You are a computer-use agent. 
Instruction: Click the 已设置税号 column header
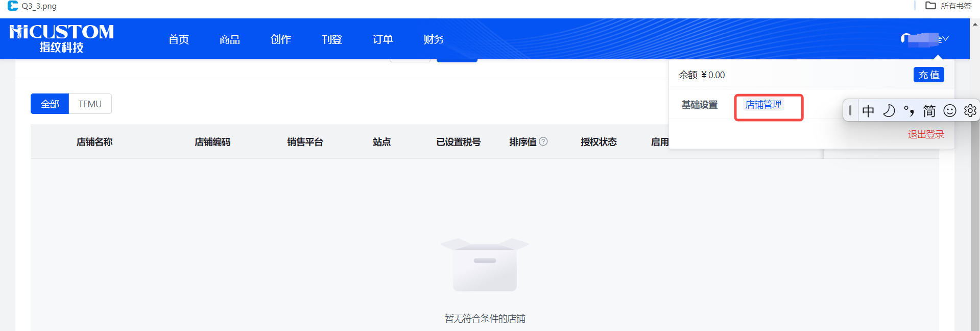(x=459, y=142)
